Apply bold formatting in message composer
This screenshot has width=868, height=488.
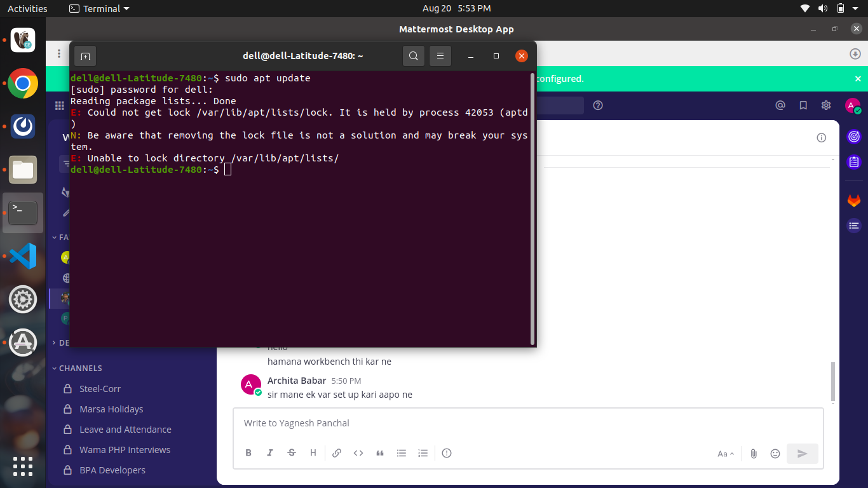(x=248, y=453)
